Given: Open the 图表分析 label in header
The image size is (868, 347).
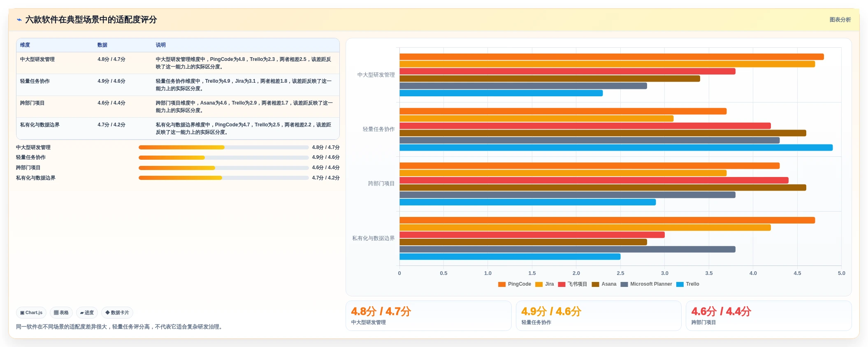Looking at the screenshot, I should click(840, 20).
